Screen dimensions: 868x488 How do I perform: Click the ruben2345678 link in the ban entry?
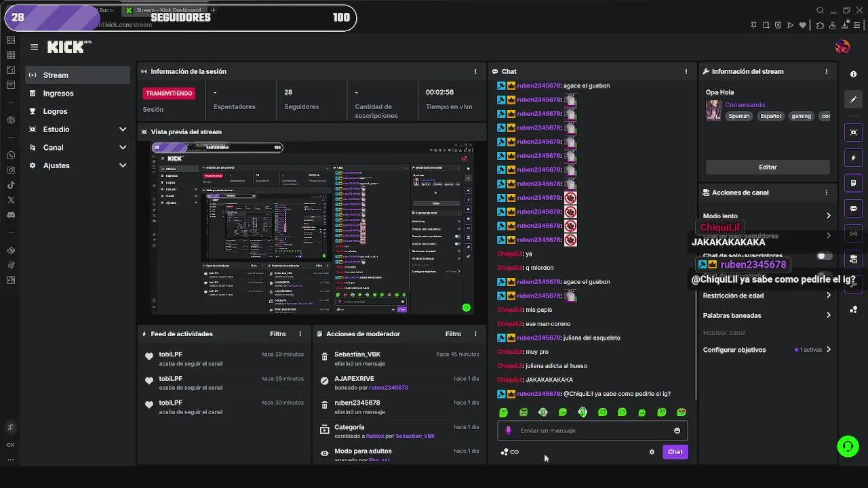388,388
